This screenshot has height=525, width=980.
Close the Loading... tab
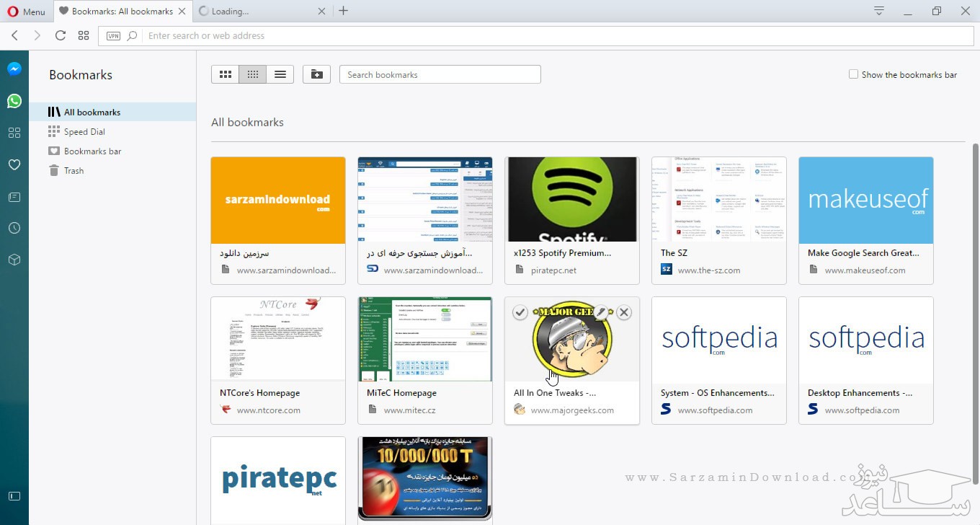point(321,12)
